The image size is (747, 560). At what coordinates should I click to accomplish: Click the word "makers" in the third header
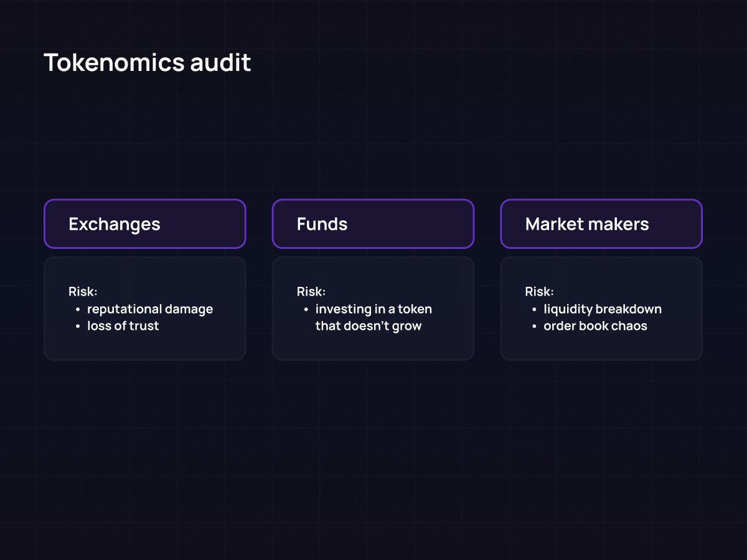point(620,224)
